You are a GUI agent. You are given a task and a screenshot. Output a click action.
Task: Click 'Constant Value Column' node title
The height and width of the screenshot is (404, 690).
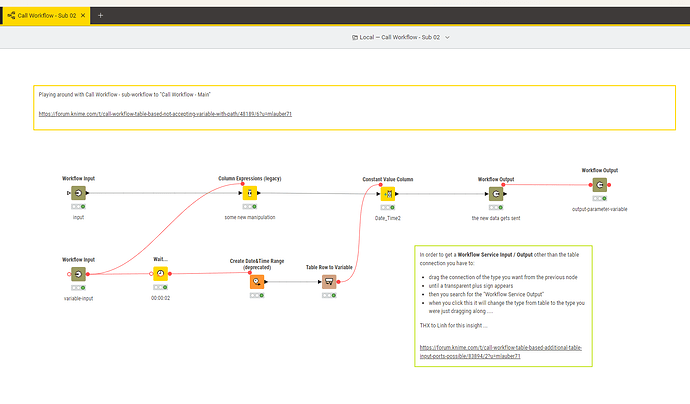point(388,179)
